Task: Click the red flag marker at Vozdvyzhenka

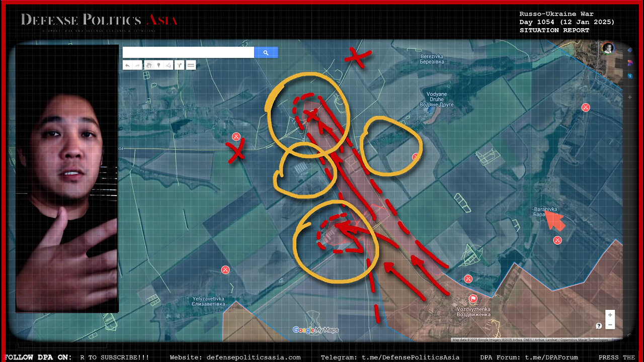Action: click(473, 299)
